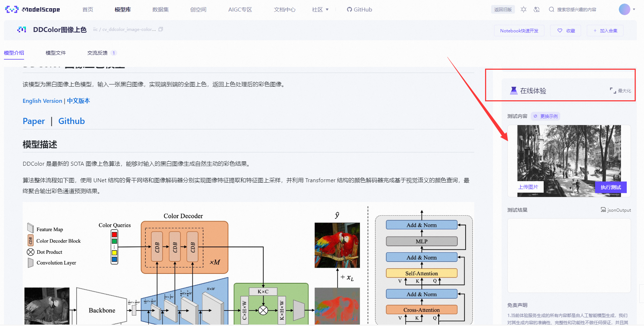
Task: Open the 文档中心 nav item
Action: (x=284, y=9)
